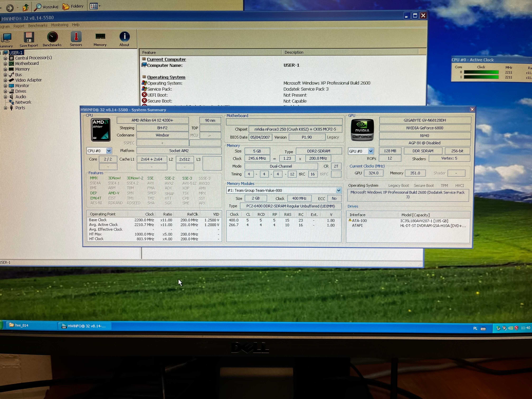Image resolution: width=532 pixels, height=399 pixels.
Task: Select the HT Clock operating point row
Action: [154, 239]
